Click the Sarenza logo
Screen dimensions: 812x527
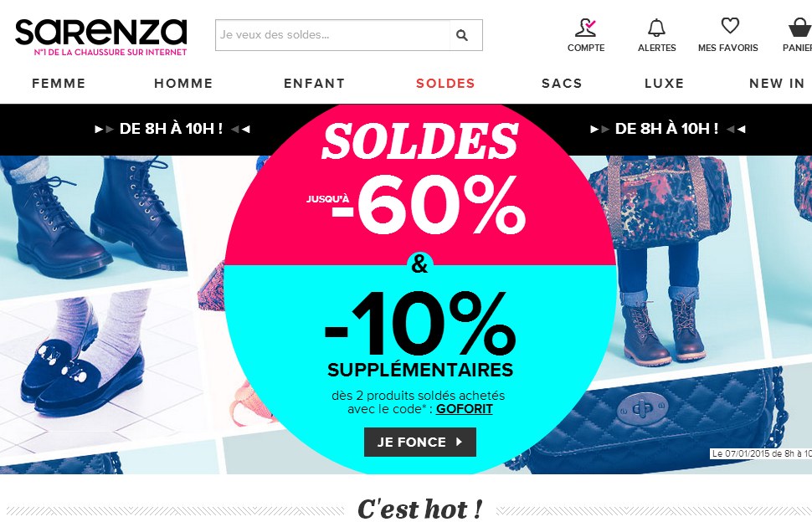point(101,37)
